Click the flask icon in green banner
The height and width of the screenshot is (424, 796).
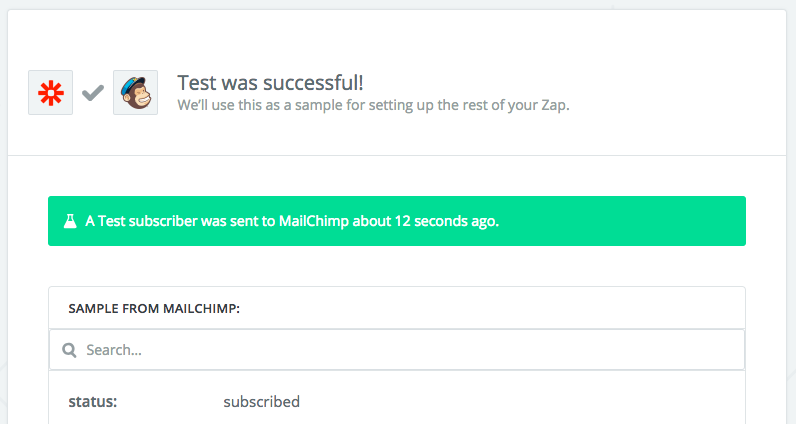[70, 221]
